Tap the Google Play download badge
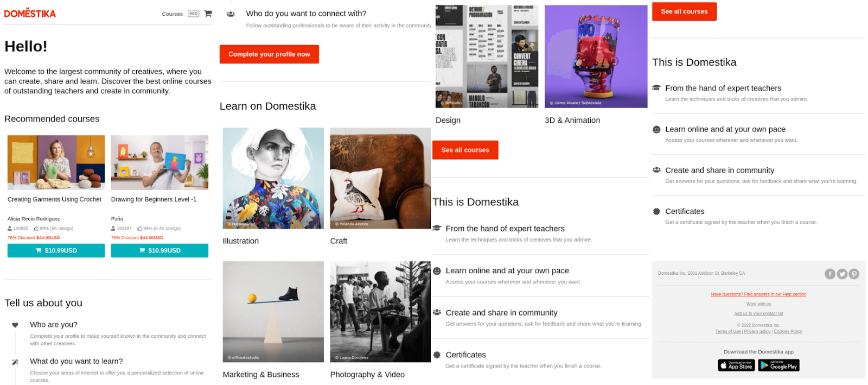This screenshot has height=385, width=868. tap(778, 365)
